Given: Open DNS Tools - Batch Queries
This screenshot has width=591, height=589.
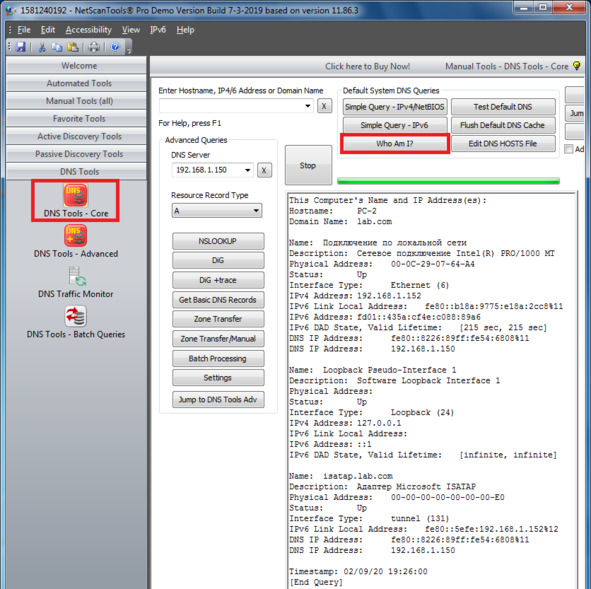Looking at the screenshot, I should click(x=75, y=316).
